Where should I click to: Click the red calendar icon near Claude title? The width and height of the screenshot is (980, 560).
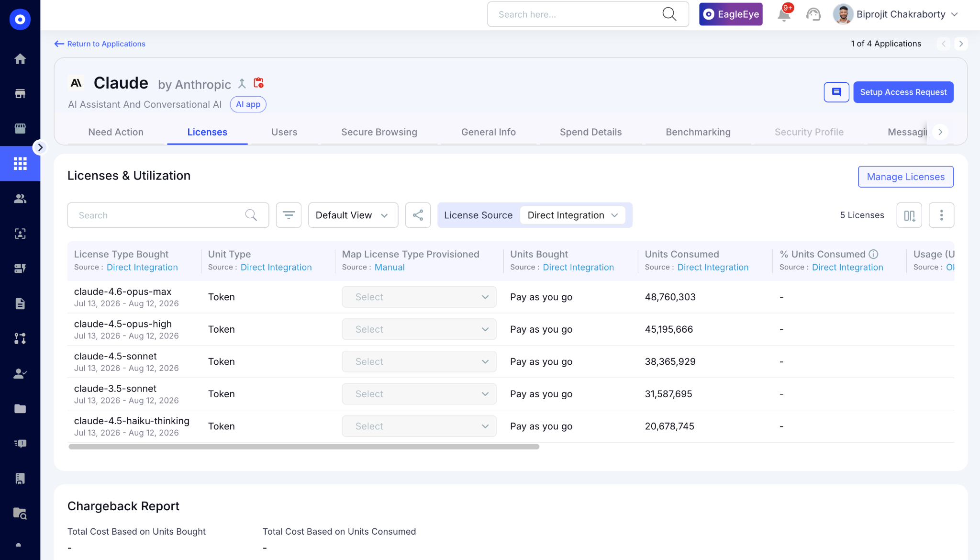pyautogui.click(x=258, y=83)
